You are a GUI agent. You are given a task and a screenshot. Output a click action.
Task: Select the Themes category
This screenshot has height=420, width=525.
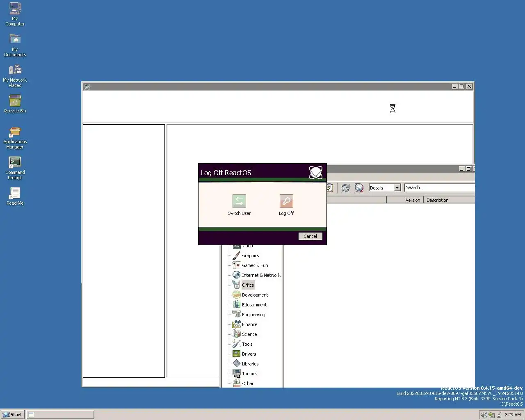(249, 374)
